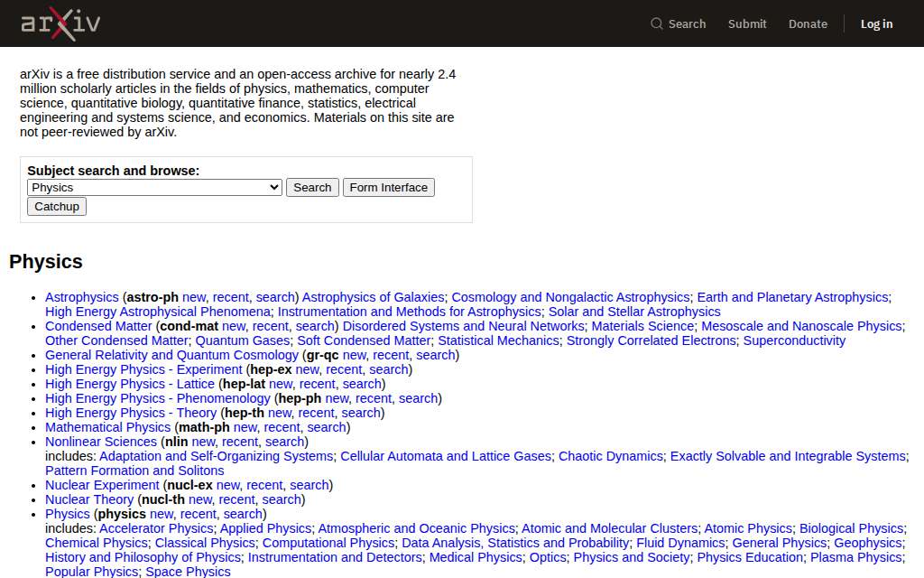
Task: Open the Condensed Matter category link
Action: point(98,326)
